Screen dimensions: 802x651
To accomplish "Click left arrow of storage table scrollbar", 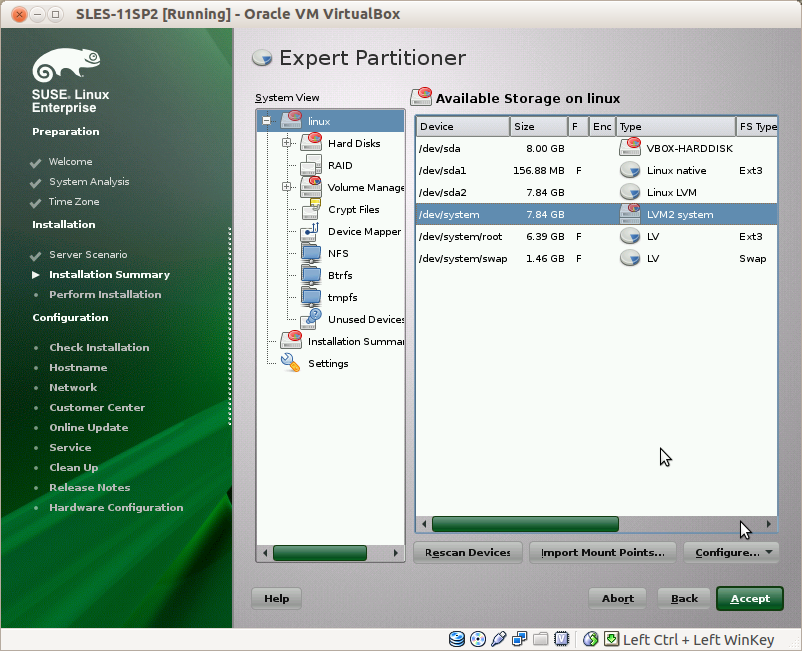I will tap(424, 524).
